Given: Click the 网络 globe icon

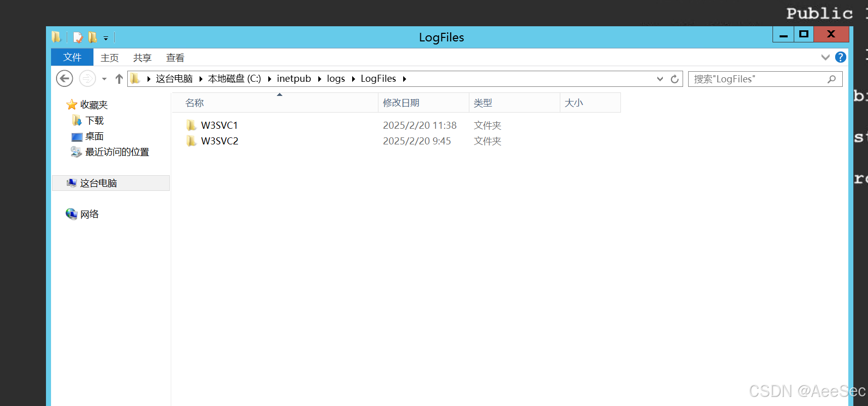Looking at the screenshot, I should click(x=72, y=214).
